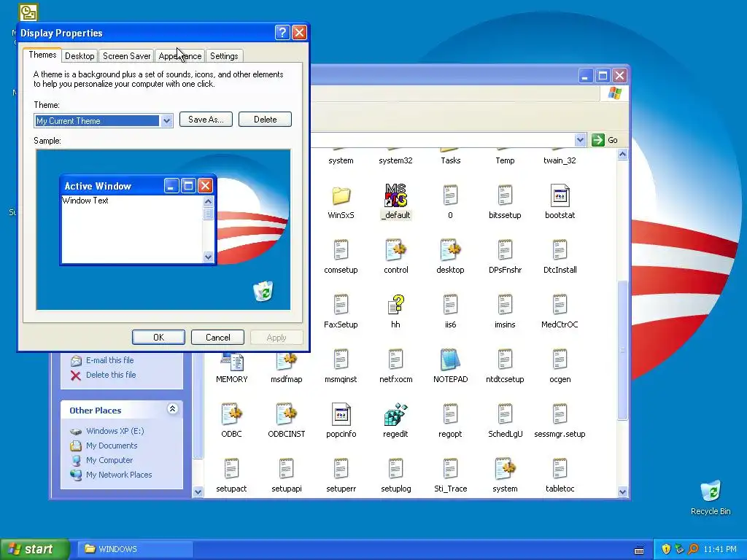This screenshot has width=747, height=560.
Task: Confirm with the OK button
Action: [158, 337]
